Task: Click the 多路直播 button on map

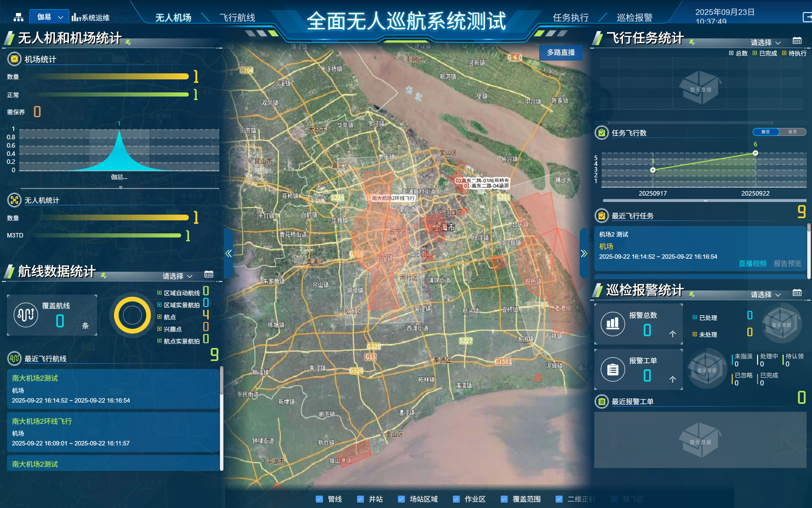Action: (561, 52)
